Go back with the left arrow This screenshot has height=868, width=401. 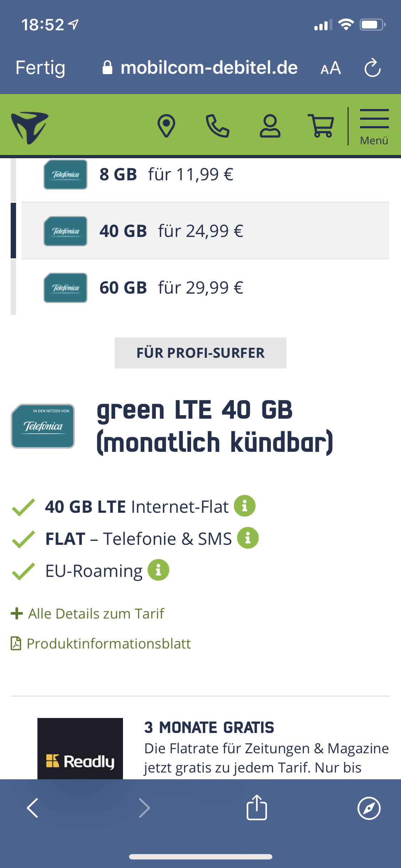[x=33, y=808]
